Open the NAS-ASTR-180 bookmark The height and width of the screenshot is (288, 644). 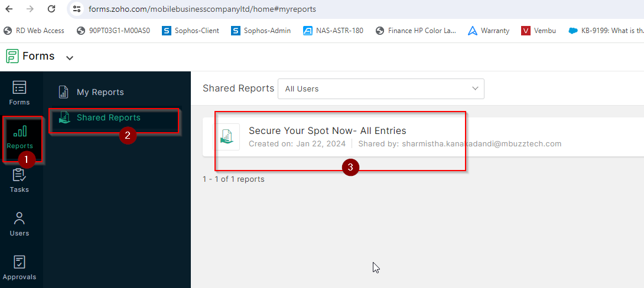[x=333, y=30]
